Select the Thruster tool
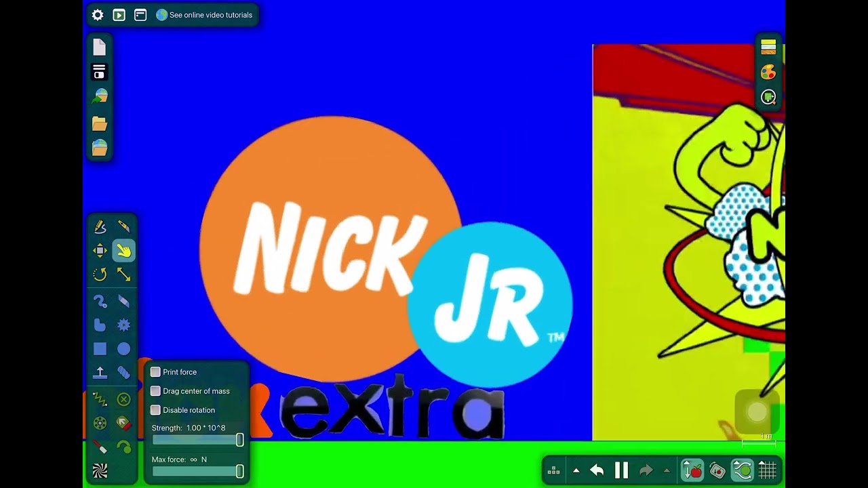 tap(123, 423)
